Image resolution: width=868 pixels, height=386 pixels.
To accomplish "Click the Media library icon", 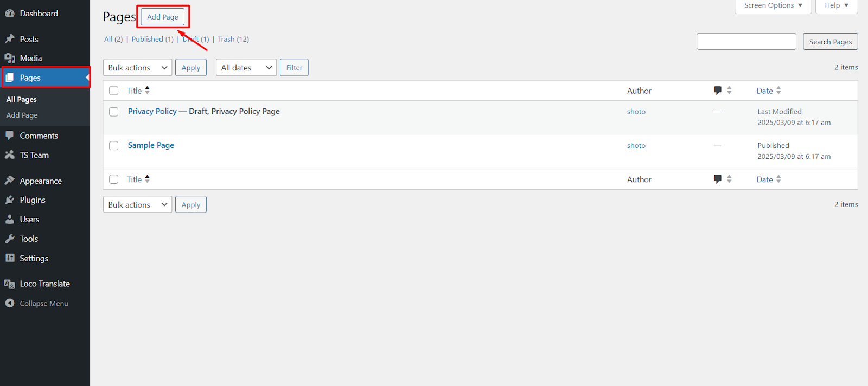I will click(x=10, y=59).
